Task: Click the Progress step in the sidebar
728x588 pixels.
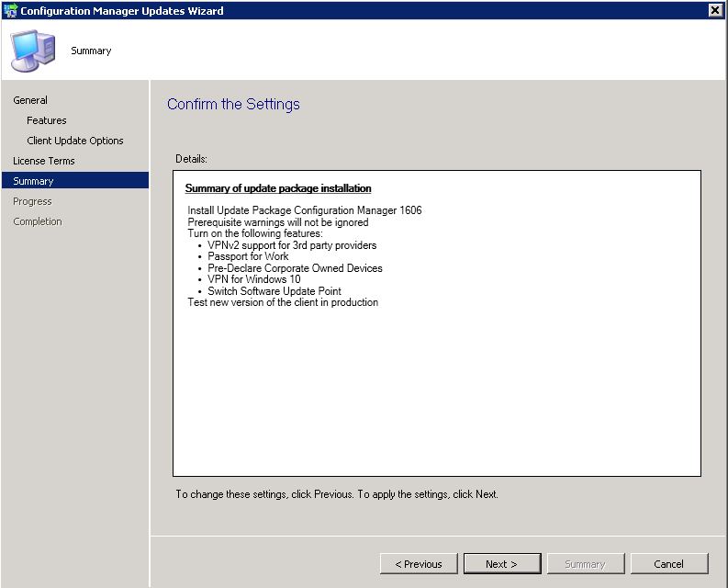Action: point(32,201)
